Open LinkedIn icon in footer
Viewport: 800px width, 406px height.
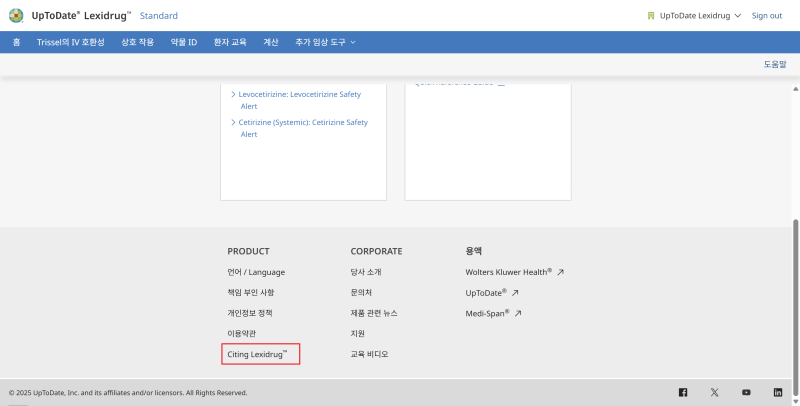coord(778,392)
